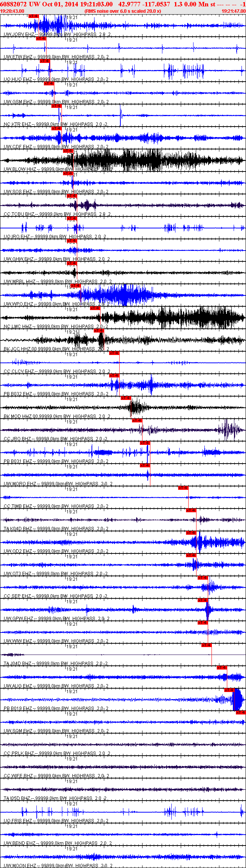The image size is (246, 868).
Task: Click the pick marker on the UW.CDF trace
Action: coord(56,128)
